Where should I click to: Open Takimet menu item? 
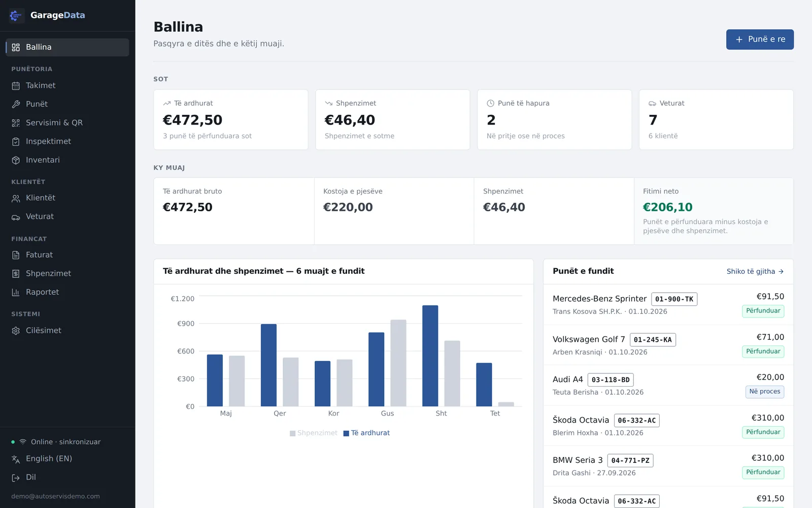tap(67, 86)
